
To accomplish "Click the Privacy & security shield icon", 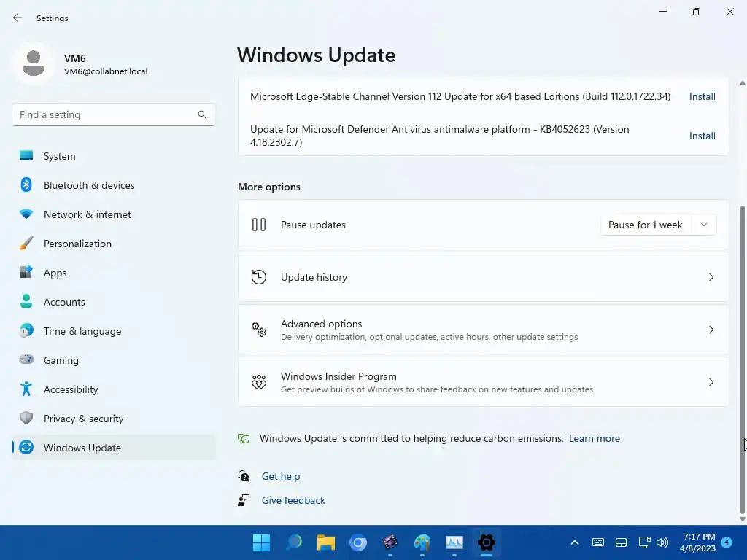I will 26,418.
